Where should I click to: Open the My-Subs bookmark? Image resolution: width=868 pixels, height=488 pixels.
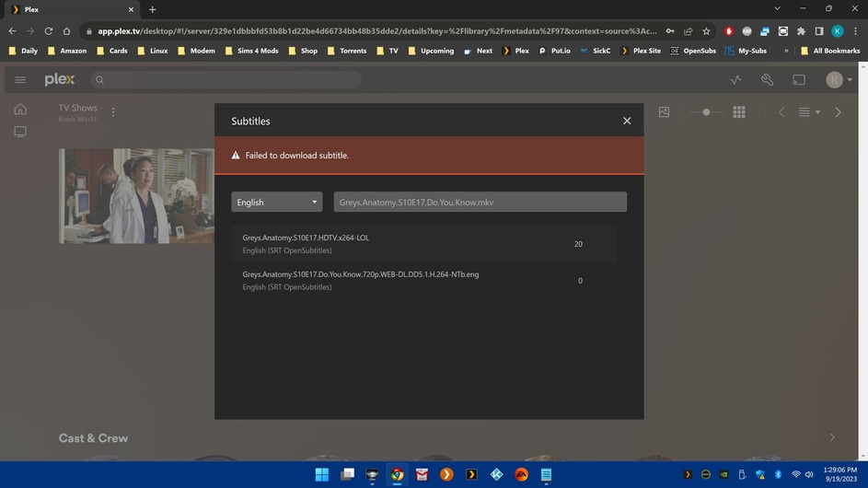(746, 51)
